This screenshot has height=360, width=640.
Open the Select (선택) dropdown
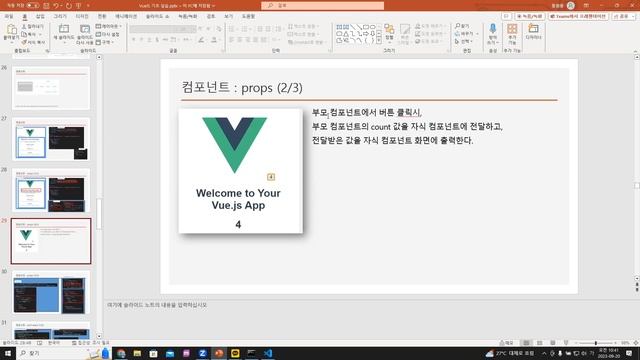pos(463,42)
